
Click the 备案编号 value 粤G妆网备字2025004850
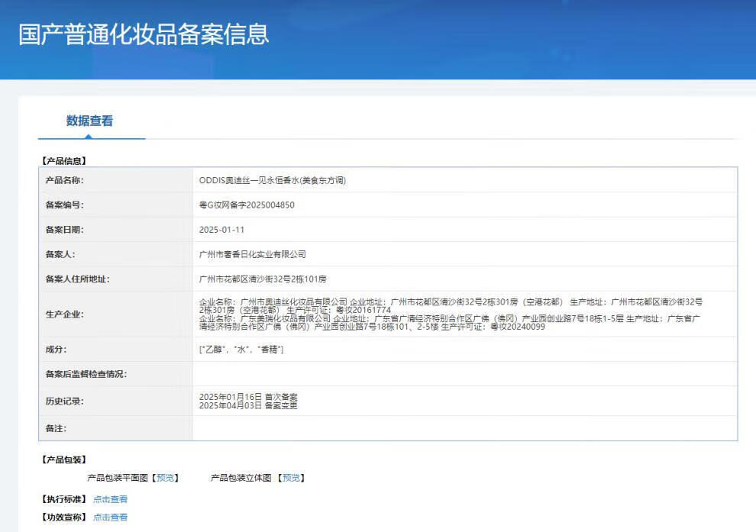246,205
